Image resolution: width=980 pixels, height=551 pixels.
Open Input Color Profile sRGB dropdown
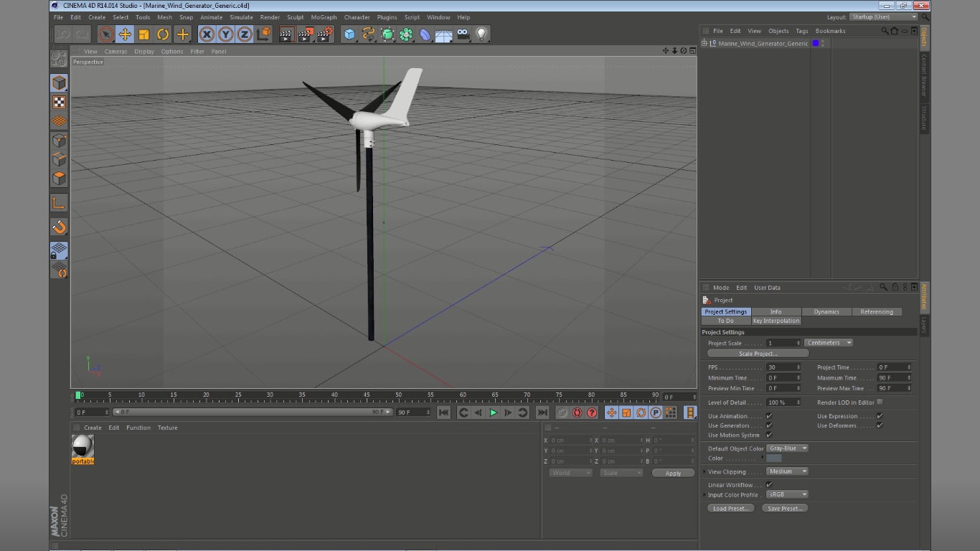(x=788, y=494)
